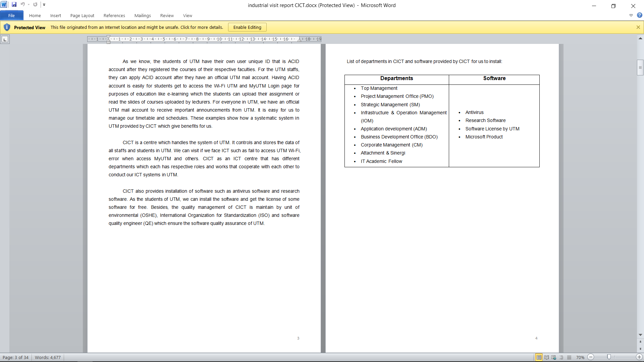This screenshot has width=644, height=362.
Task: Switch to Full Screen Reading view icon
Action: 546,357
